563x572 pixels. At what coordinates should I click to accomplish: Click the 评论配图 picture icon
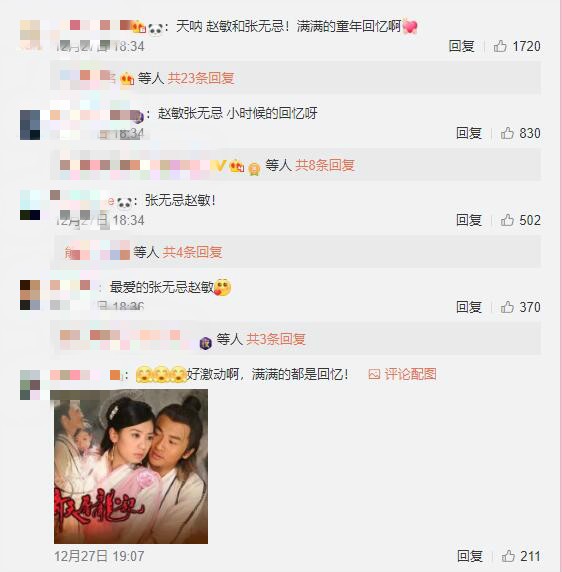(374, 374)
